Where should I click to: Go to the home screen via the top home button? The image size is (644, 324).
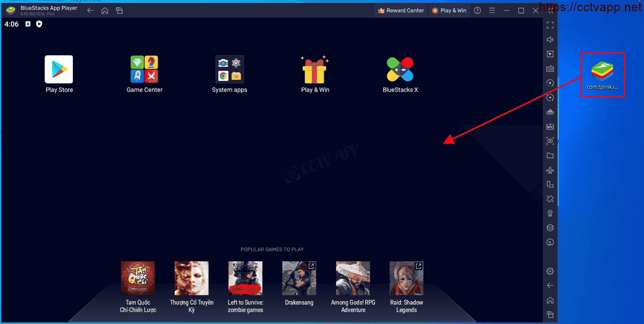tap(105, 10)
